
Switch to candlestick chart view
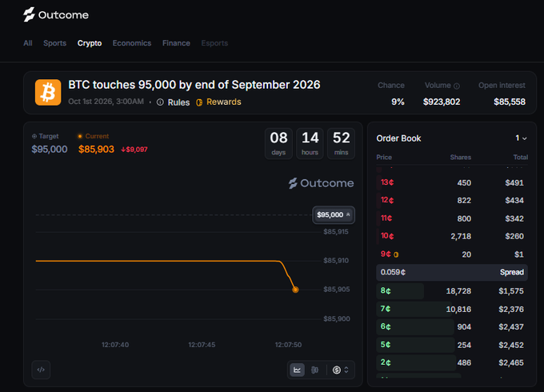314,370
